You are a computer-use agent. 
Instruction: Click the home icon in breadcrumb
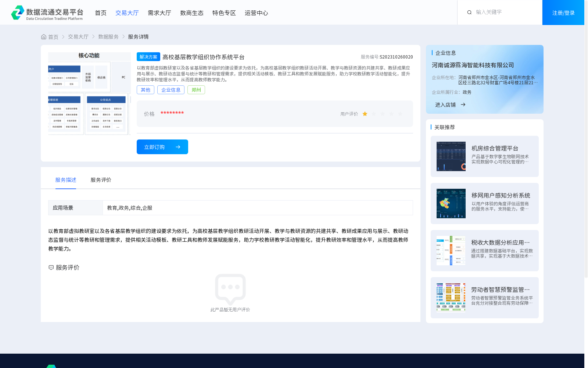[x=44, y=37]
